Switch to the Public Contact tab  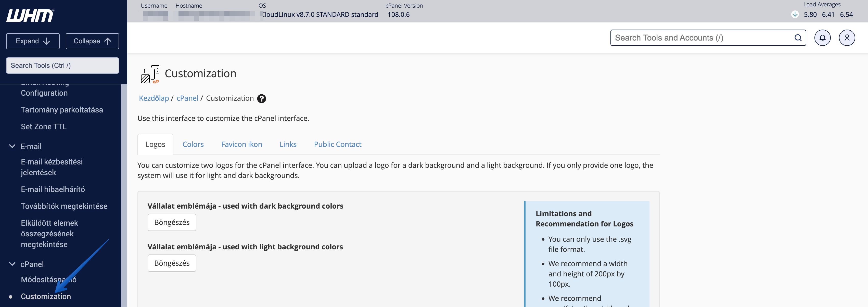pyautogui.click(x=338, y=144)
